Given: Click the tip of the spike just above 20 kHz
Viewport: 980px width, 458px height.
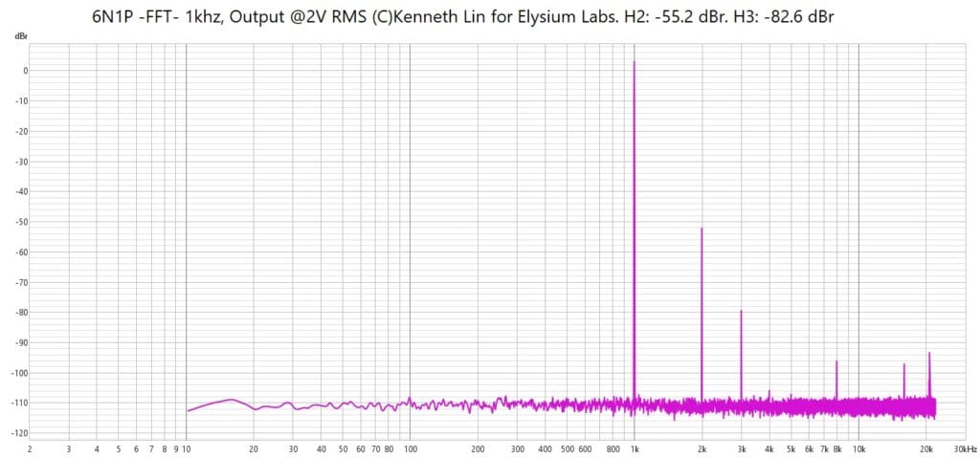Looking at the screenshot, I should [x=929, y=353].
